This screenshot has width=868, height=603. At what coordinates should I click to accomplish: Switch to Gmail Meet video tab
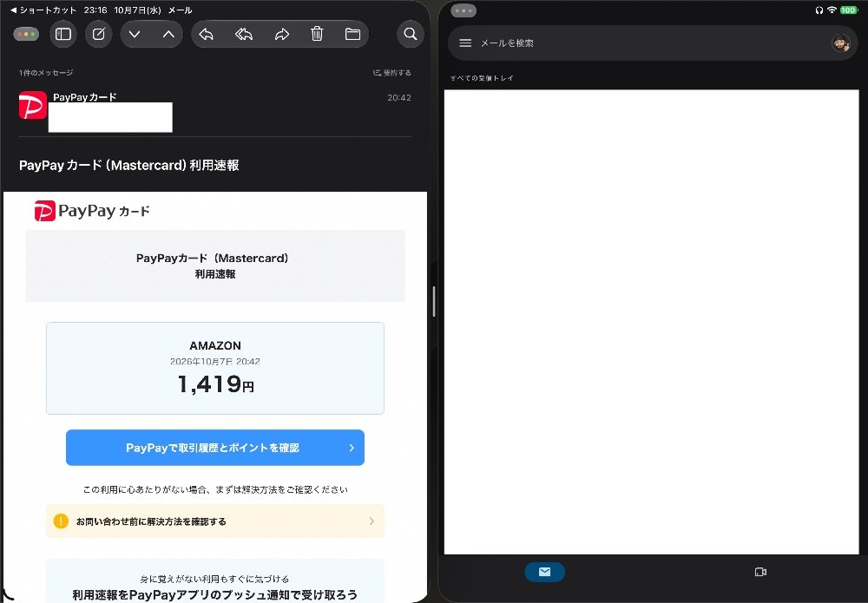pyautogui.click(x=760, y=572)
